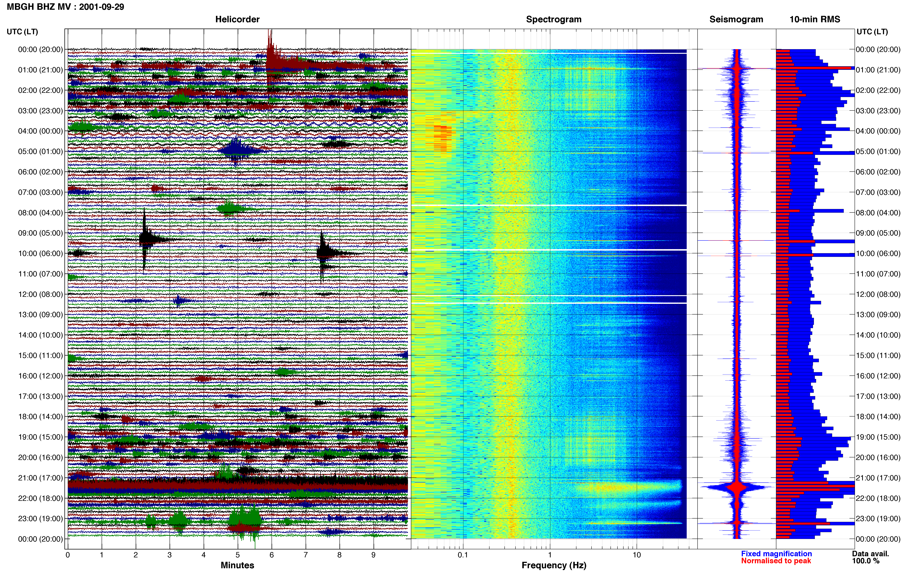
Task: Click the right '16:00 (12:00)' time label
Action: (878, 376)
